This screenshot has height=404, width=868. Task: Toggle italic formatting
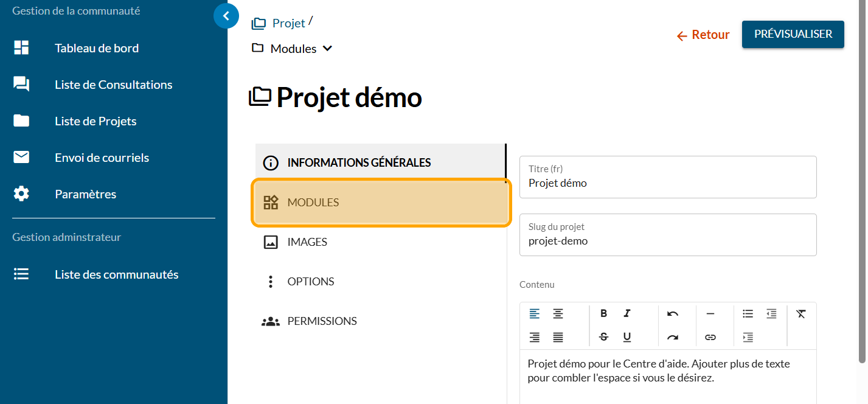[627, 314]
